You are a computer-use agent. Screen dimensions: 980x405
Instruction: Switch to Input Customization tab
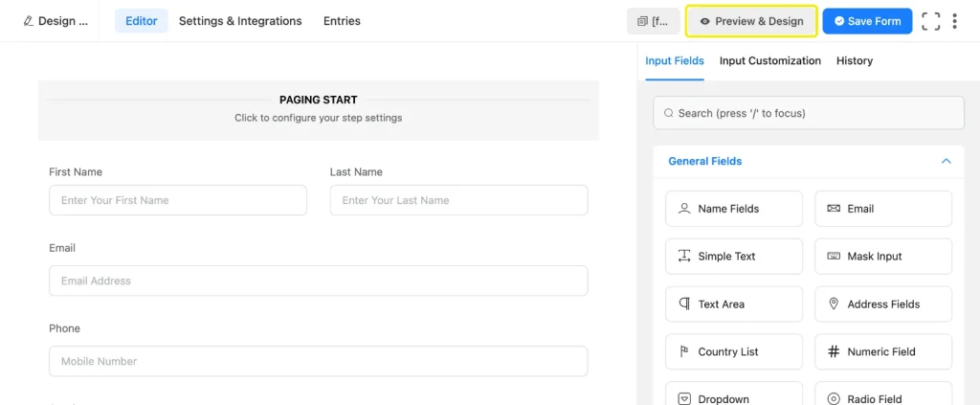(770, 61)
